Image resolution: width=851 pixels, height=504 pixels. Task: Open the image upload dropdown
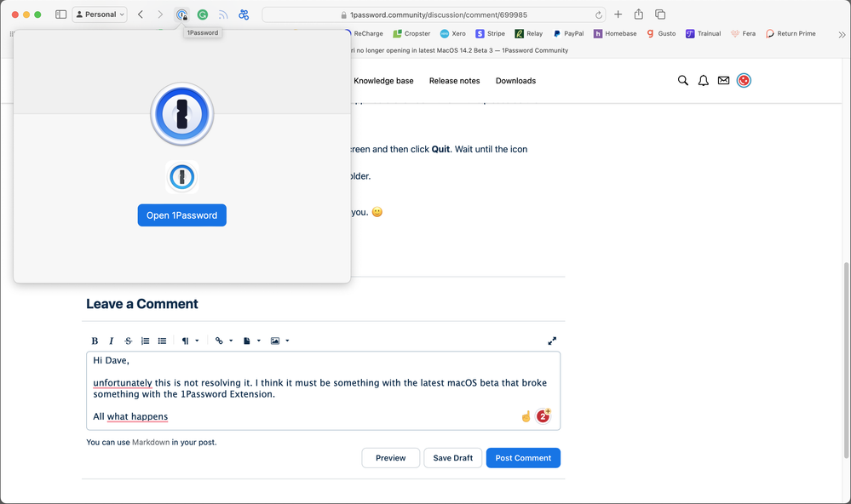(279, 341)
